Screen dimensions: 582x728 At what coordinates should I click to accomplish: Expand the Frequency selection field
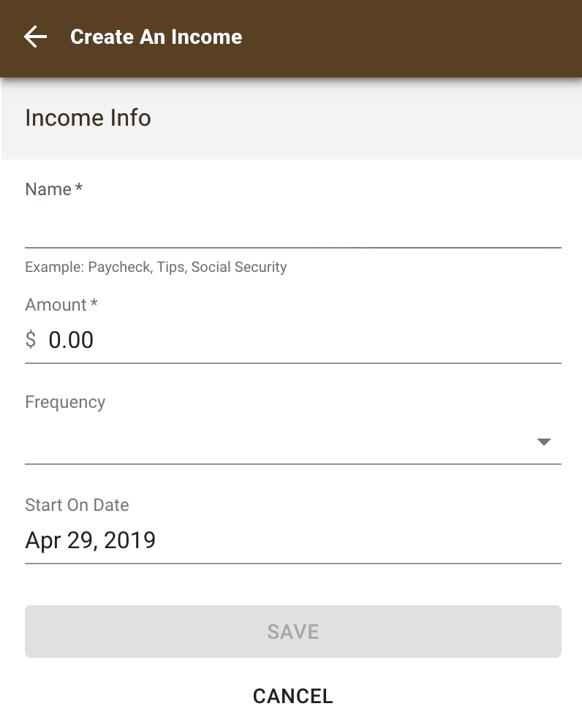click(293, 441)
